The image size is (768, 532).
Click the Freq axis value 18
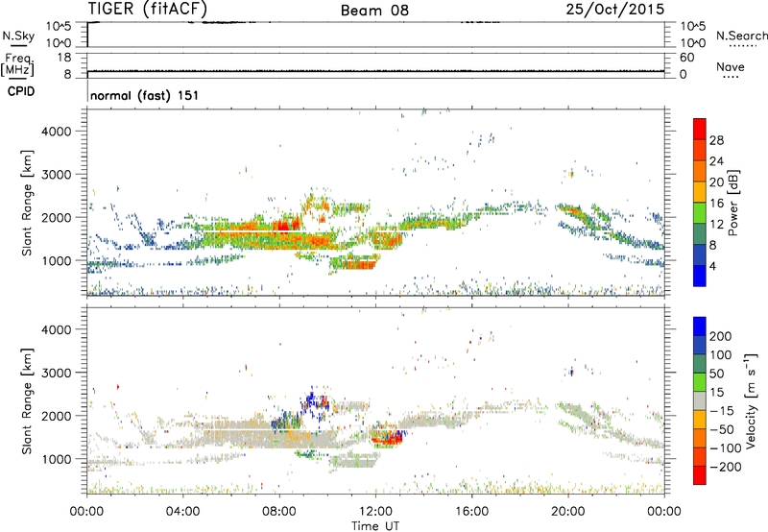coord(64,58)
